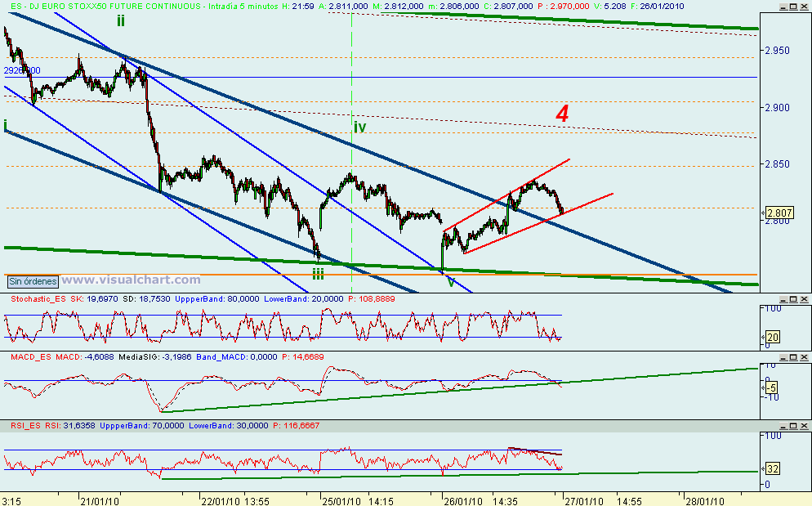812x506 pixels.
Task: Maximize the Stochastic_ES indicator panel
Action: [793, 298]
